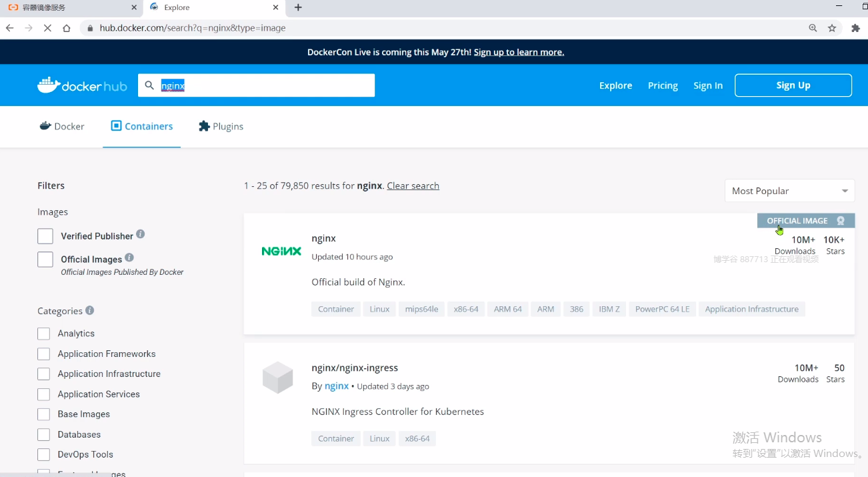The image size is (868, 477).
Task: Switch to the 容器镜像服务 browser tab
Action: [x=71, y=7]
